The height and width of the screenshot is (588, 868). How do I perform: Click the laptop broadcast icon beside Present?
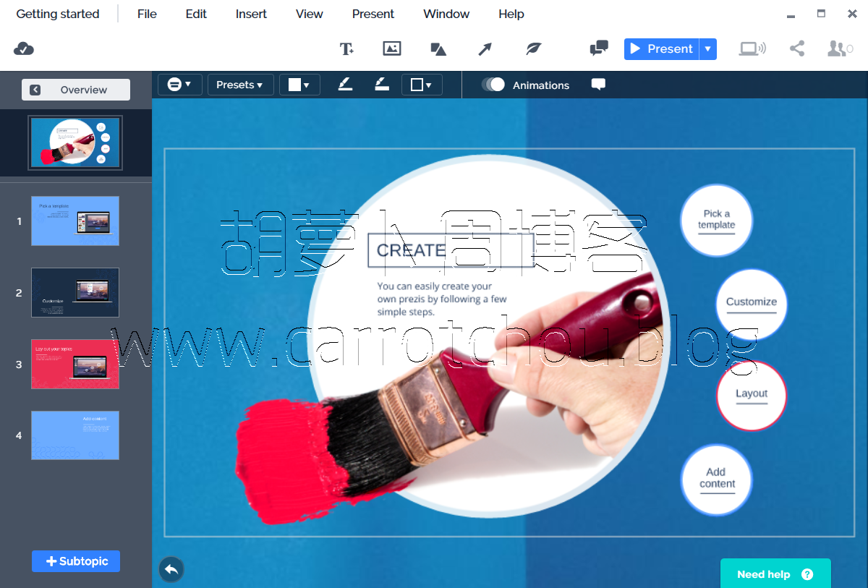tap(752, 48)
